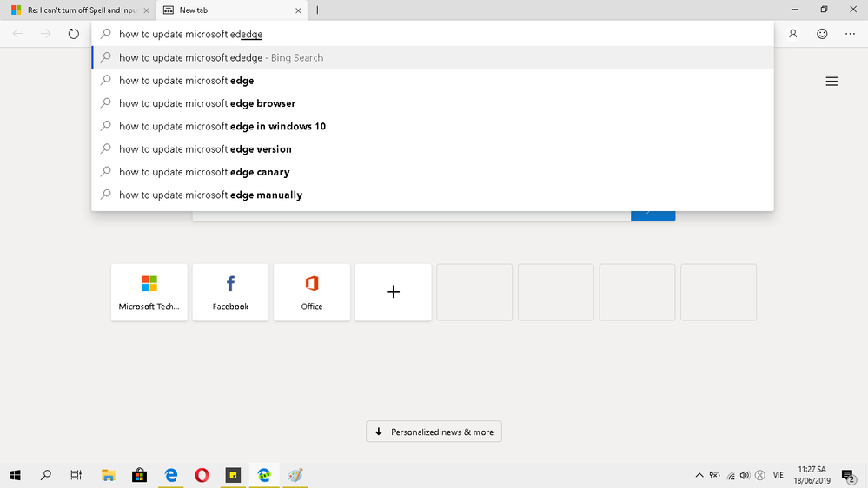The image size is (868, 488).
Task: Pick suggestion 'how to update microsoft edge canary'
Action: click(x=433, y=172)
